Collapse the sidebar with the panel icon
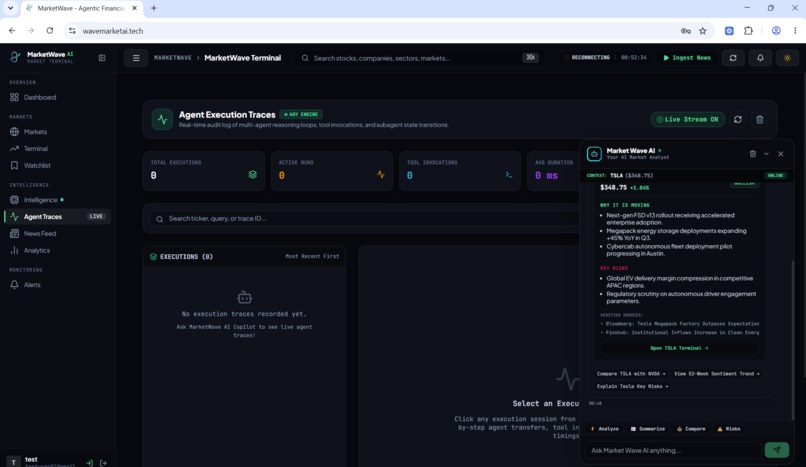 pos(102,58)
